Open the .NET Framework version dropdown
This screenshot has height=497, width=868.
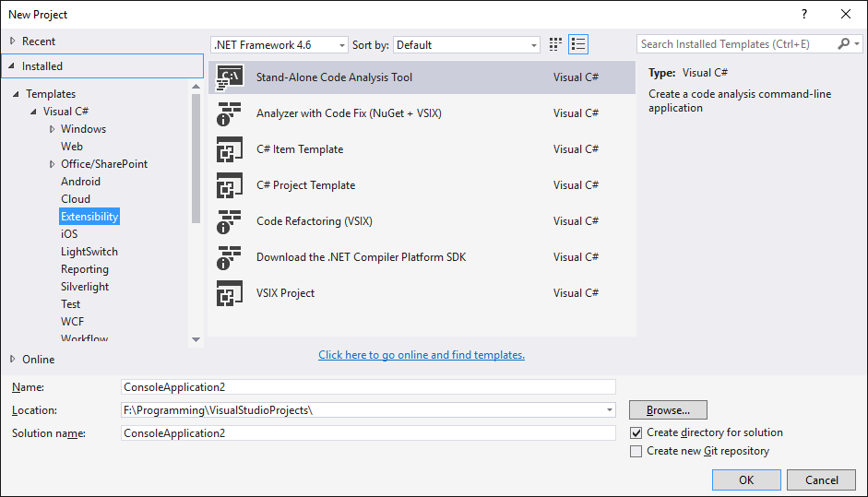pos(279,44)
